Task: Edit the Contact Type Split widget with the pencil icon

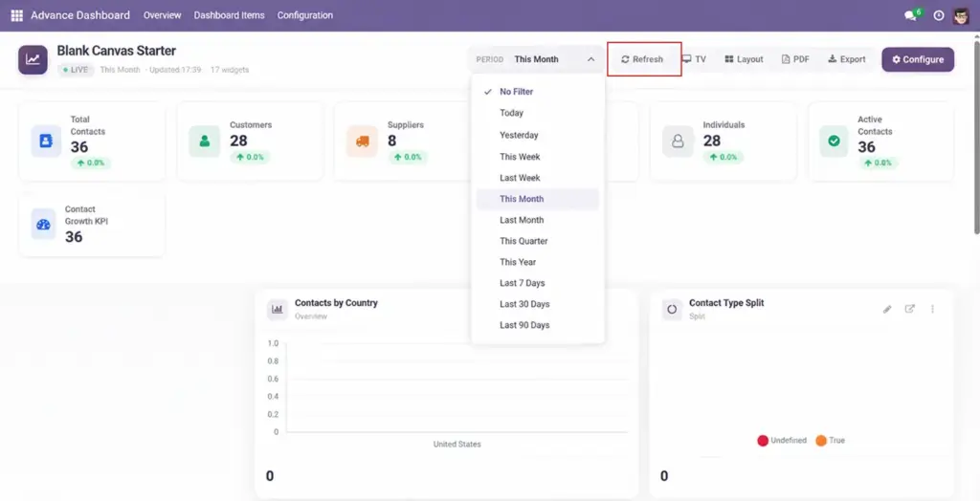Action: (887, 309)
